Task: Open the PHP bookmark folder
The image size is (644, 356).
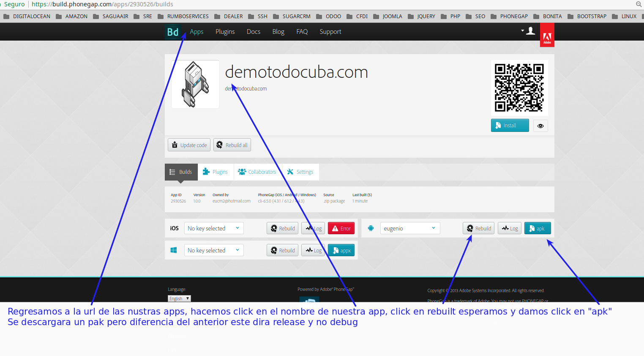Action: pos(450,16)
